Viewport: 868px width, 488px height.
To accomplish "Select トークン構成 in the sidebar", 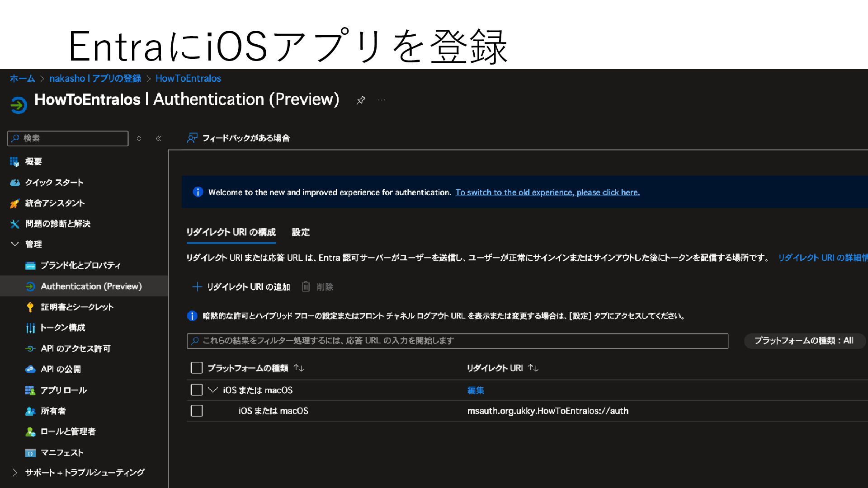I will pos(62,328).
